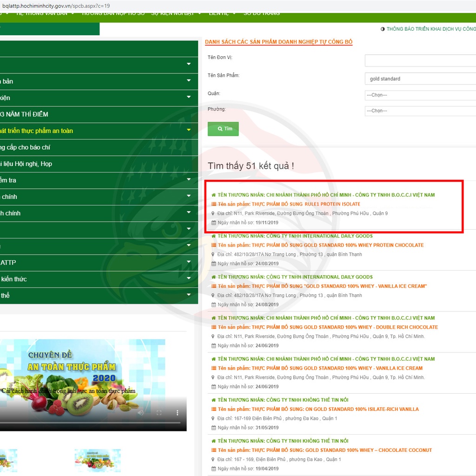Click the date text '19/11/2019'

point(267,223)
